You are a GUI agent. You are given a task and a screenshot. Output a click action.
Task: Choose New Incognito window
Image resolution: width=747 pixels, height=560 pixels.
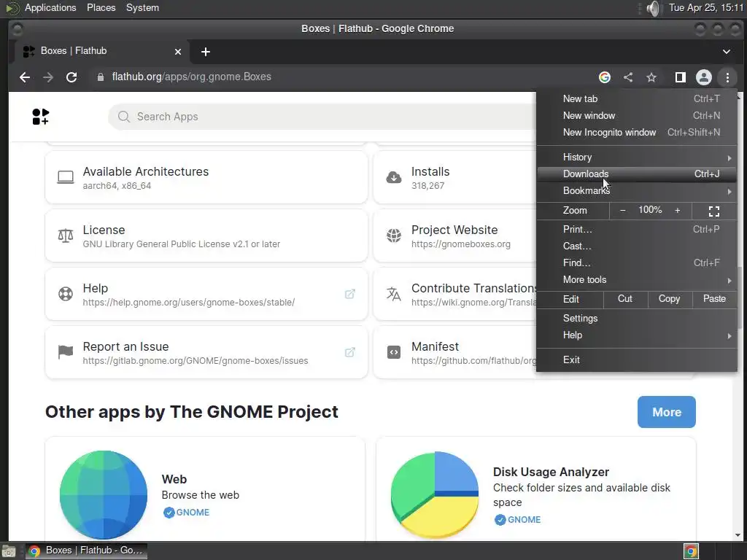pyautogui.click(x=637, y=133)
